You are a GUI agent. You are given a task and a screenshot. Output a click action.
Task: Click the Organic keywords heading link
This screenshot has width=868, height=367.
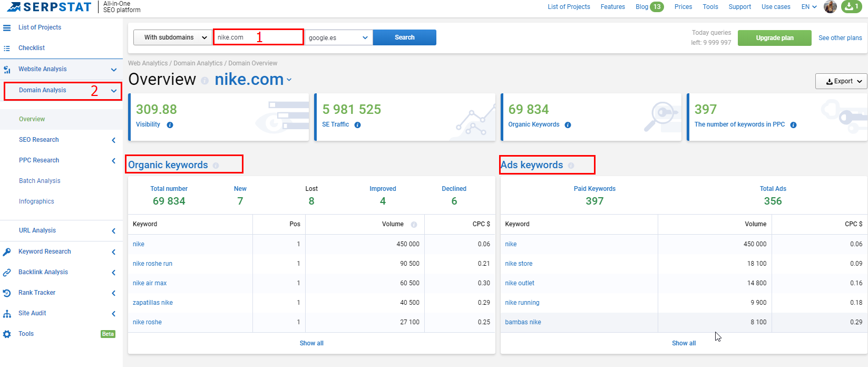[168, 165]
